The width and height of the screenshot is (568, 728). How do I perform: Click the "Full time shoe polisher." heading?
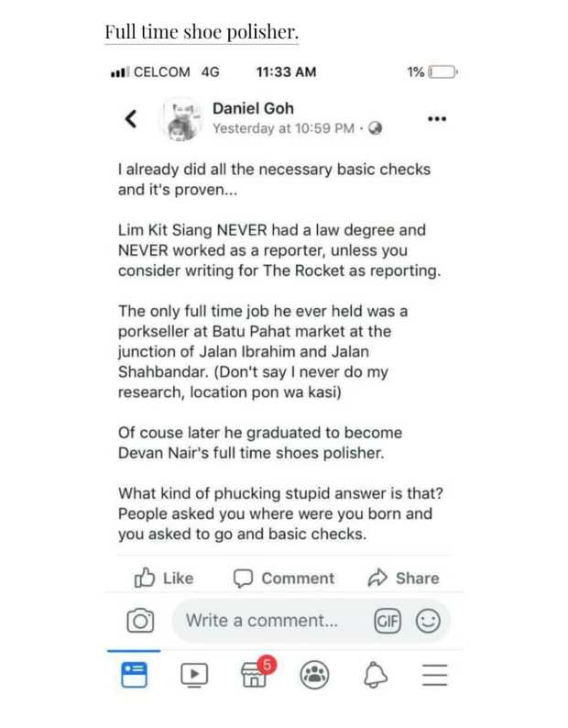[201, 32]
